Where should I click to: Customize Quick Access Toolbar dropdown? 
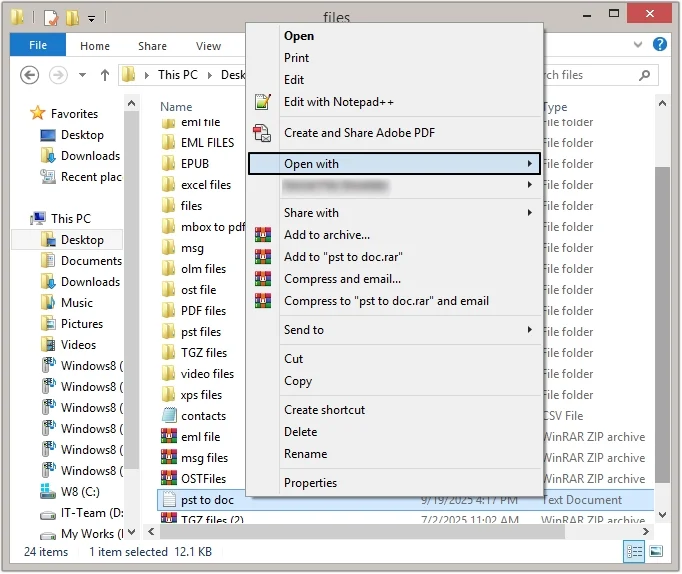coord(91,19)
